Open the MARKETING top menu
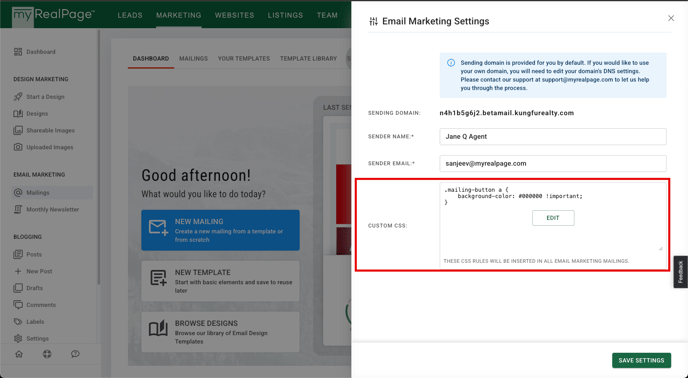 [x=179, y=15]
